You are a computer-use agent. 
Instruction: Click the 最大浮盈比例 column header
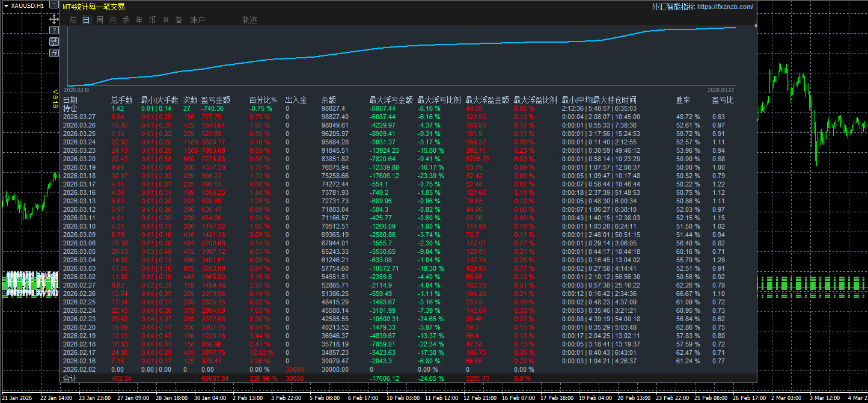point(536,100)
